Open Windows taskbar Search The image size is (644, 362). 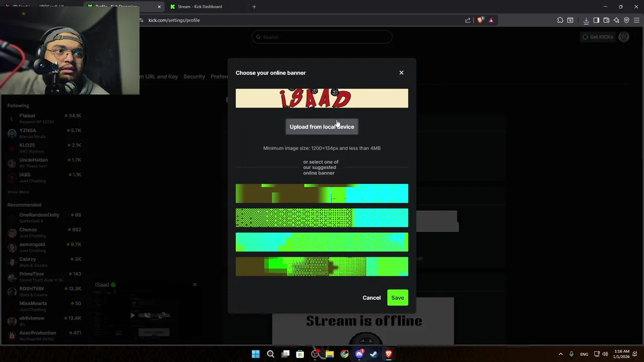pyautogui.click(x=271, y=354)
